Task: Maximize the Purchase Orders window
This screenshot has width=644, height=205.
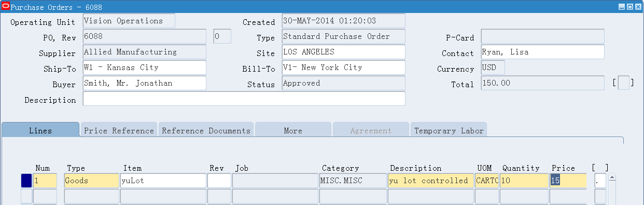Action: click(x=629, y=7)
